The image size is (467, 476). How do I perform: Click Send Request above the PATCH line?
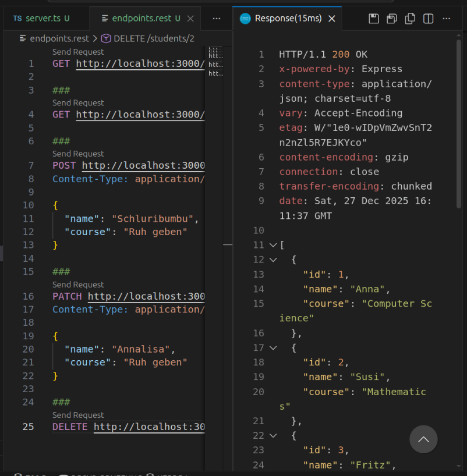[78, 285]
